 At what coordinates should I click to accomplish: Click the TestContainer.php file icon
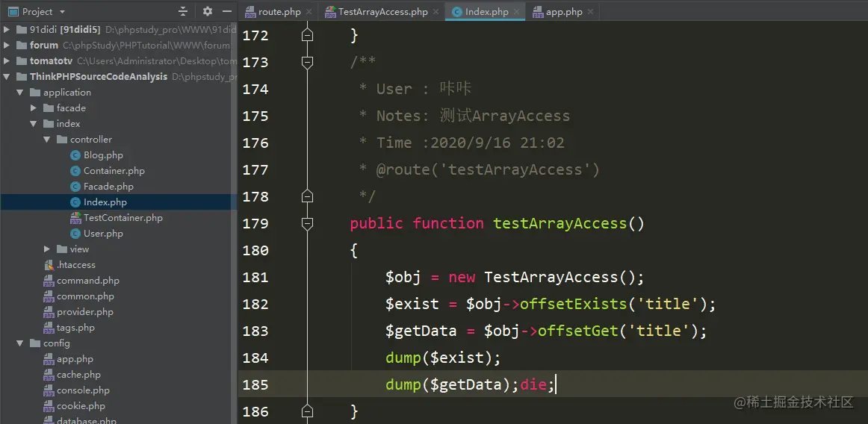[x=75, y=218]
